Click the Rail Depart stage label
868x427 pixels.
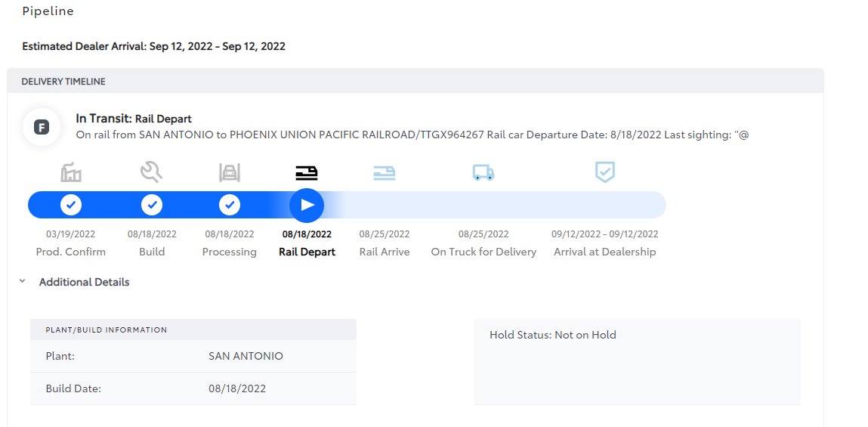pos(307,252)
